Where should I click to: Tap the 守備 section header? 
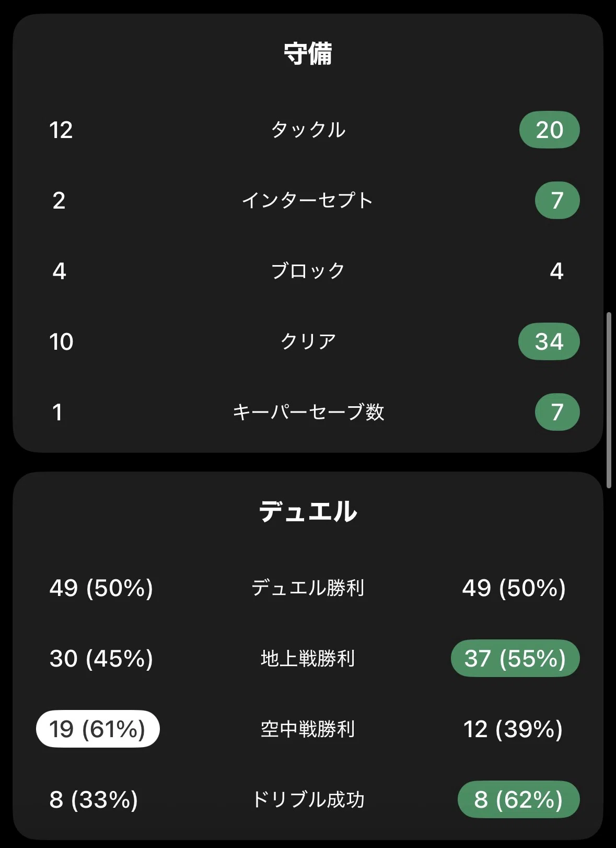click(x=308, y=53)
